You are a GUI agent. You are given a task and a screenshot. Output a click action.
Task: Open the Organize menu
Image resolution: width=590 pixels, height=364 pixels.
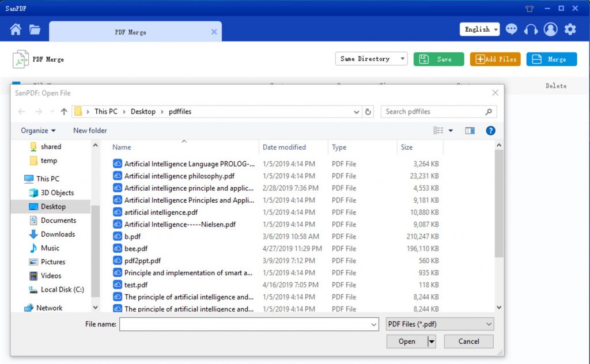click(38, 131)
